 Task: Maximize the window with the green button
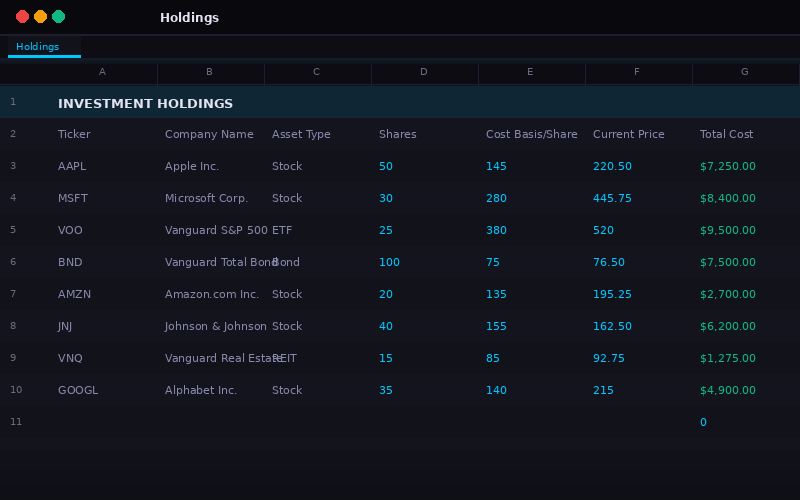point(59,17)
